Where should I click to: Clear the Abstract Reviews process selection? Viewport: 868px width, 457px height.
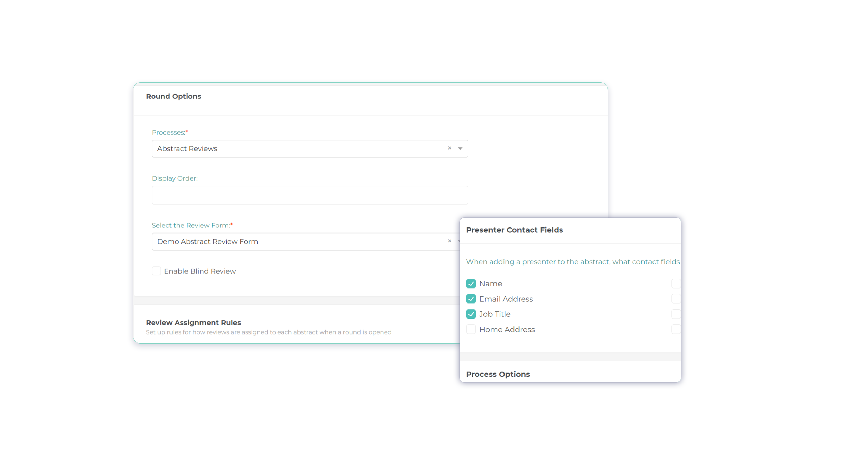450,148
